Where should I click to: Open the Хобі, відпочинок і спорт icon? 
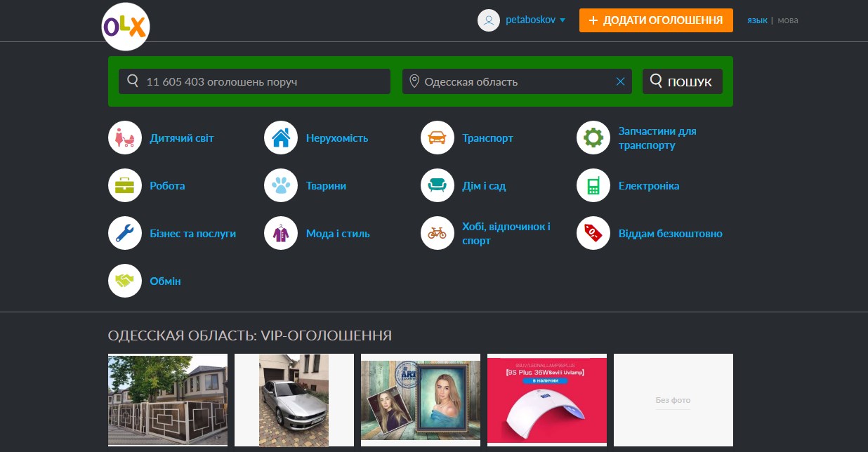pos(437,233)
